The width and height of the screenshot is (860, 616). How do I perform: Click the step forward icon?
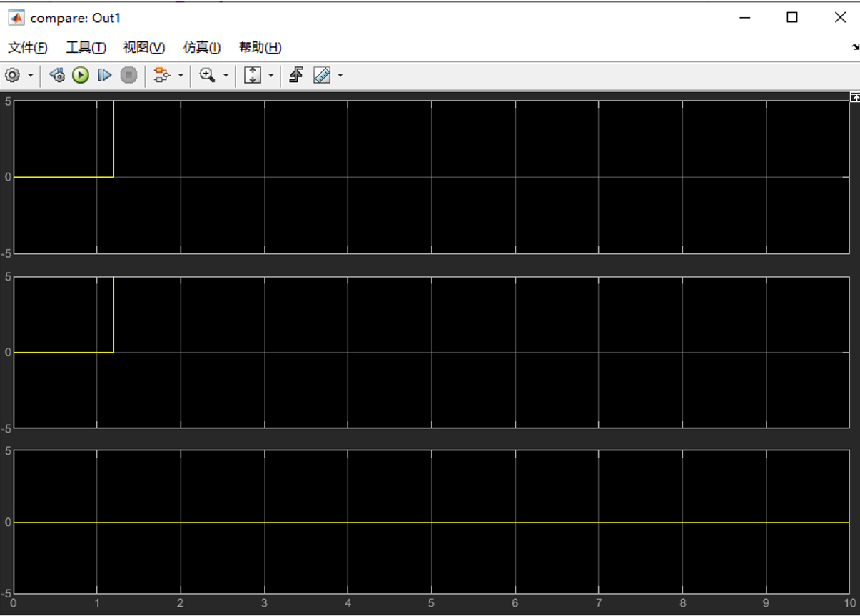tap(104, 75)
